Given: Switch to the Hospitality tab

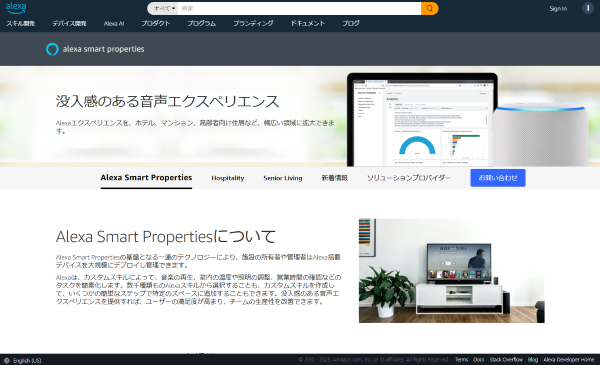Looking at the screenshot, I should pos(228,178).
